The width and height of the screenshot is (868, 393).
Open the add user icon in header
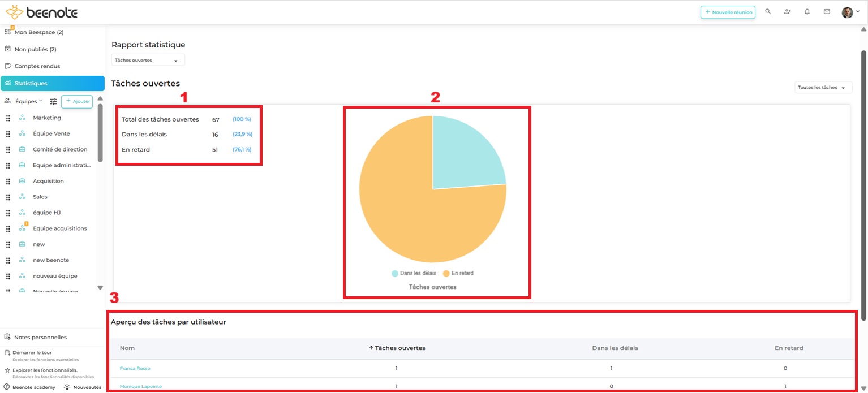click(x=788, y=12)
